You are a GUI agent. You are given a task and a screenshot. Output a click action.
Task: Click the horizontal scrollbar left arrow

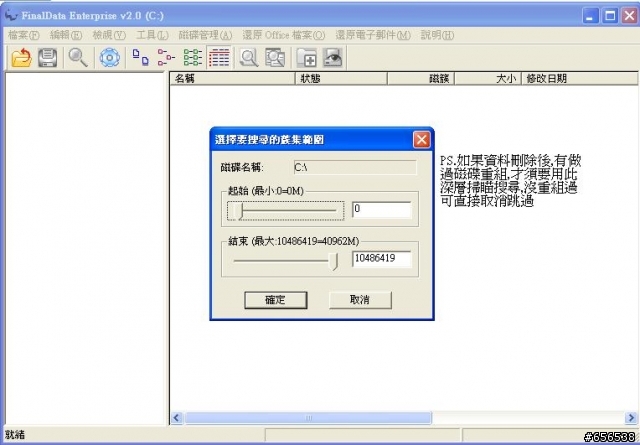pos(176,418)
